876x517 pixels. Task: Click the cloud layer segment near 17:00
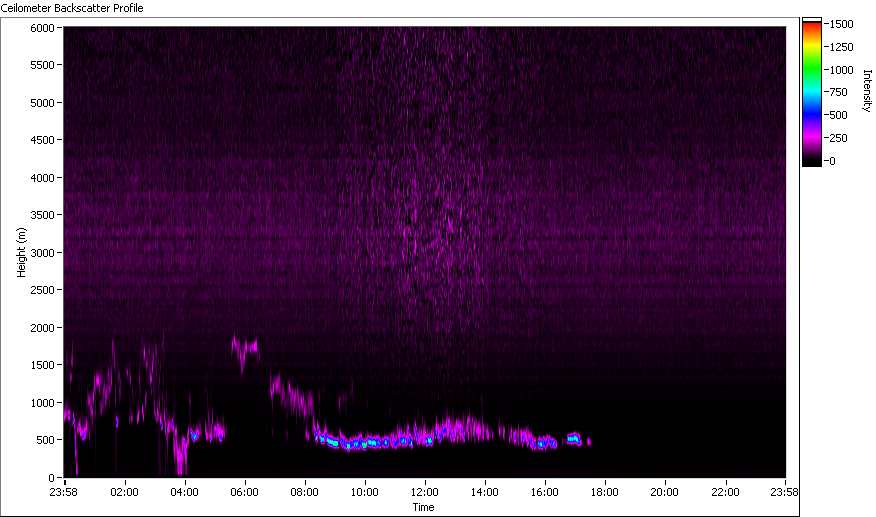click(x=574, y=439)
